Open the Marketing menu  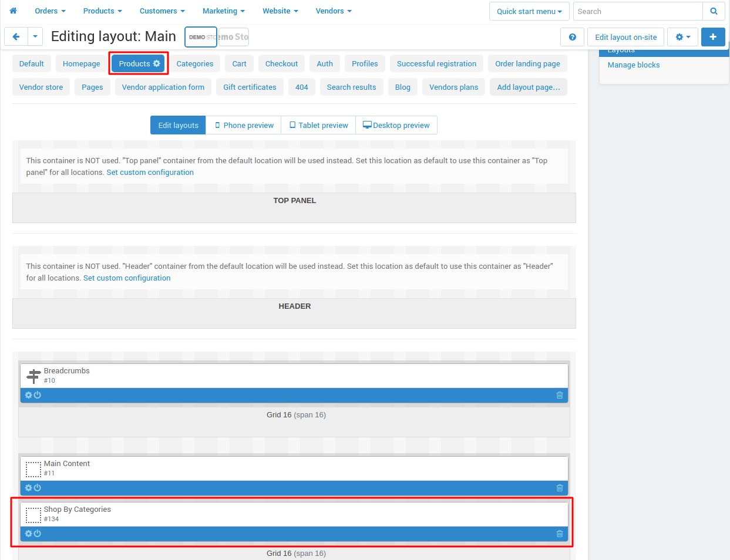pos(223,11)
